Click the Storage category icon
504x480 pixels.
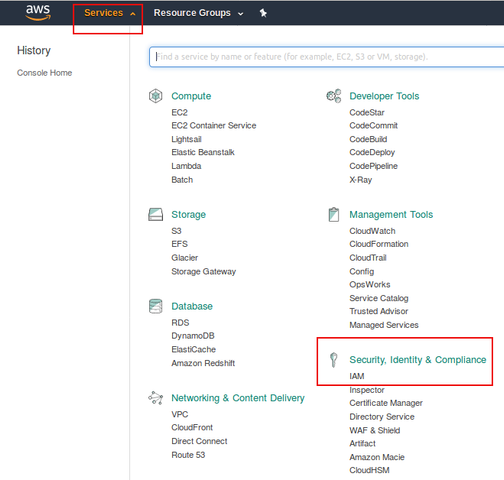(155, 214)
